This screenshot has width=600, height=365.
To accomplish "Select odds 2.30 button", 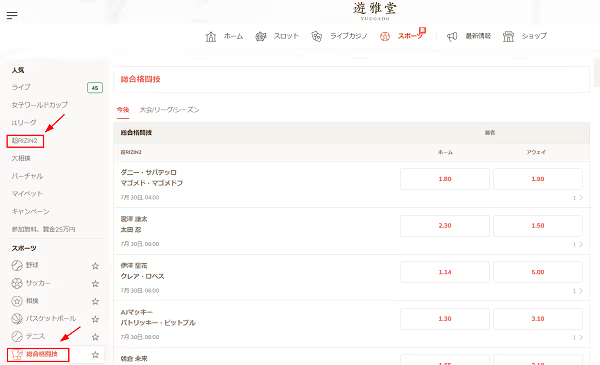I will (x=445, y=226).
